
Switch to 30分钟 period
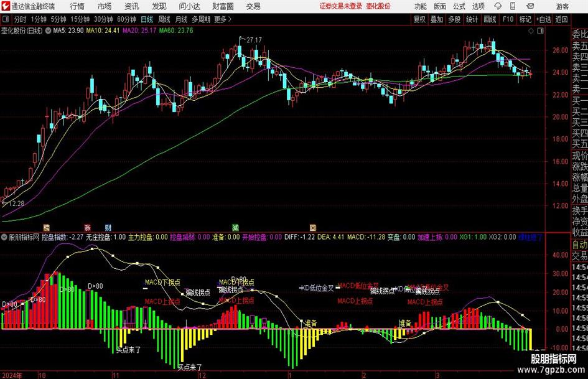point(103,19)
